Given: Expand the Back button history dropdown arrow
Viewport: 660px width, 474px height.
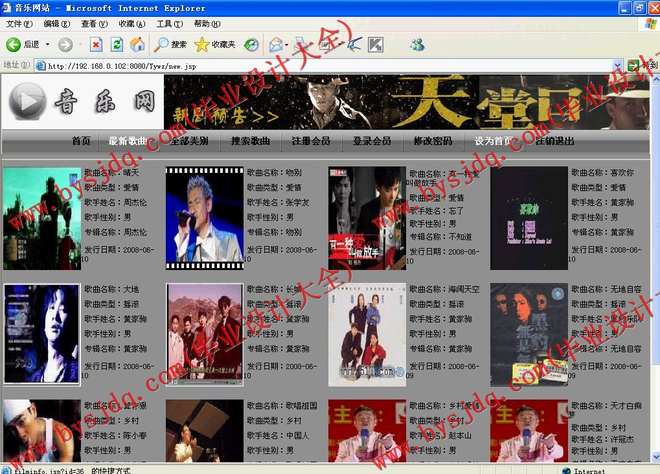Looking at the screenshot, I should pos(46,45).
